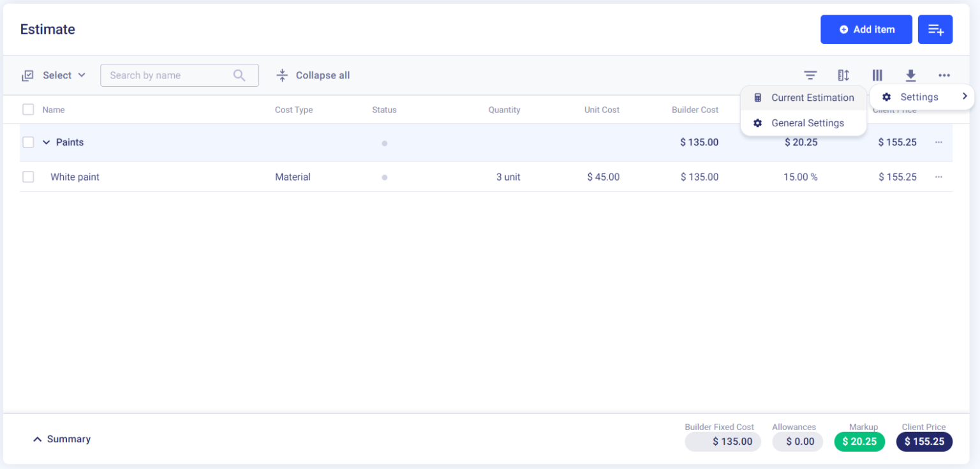The image size is (980, 469).
Task: Check the White paint row checkbox
Action: point(28,177)
